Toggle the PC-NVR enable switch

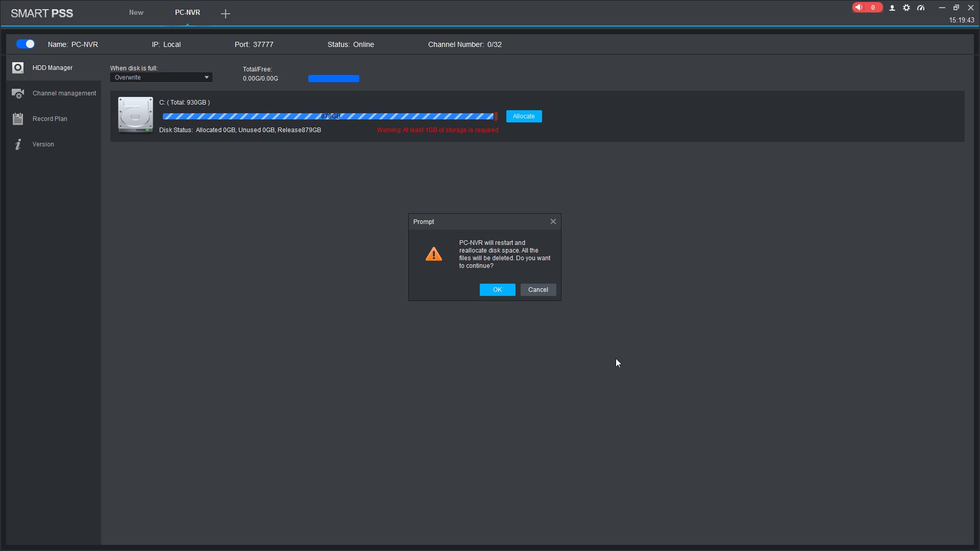[25, 44]
